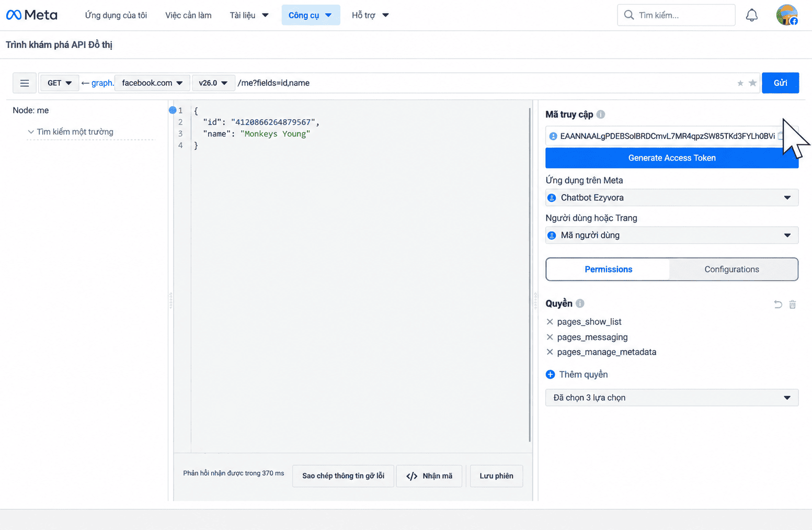Viewport: 812px width, 530px height.
Task: Open the GET method dropdown
Action: 60,83
